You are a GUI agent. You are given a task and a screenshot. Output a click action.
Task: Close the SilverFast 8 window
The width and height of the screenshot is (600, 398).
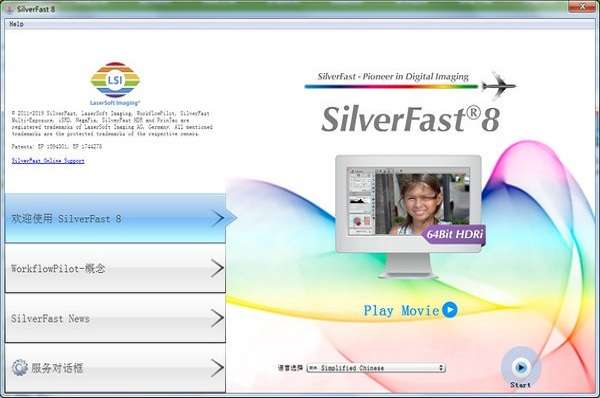[582, 7]
